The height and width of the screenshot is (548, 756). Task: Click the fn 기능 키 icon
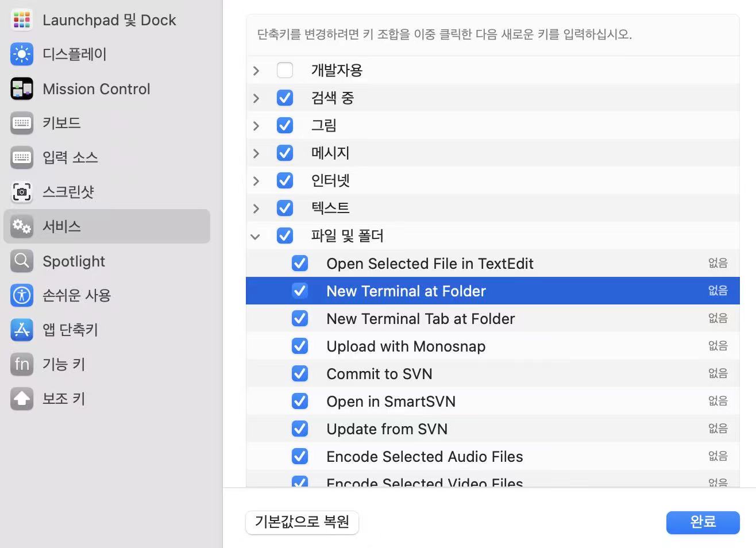click(x=22, y=364)
